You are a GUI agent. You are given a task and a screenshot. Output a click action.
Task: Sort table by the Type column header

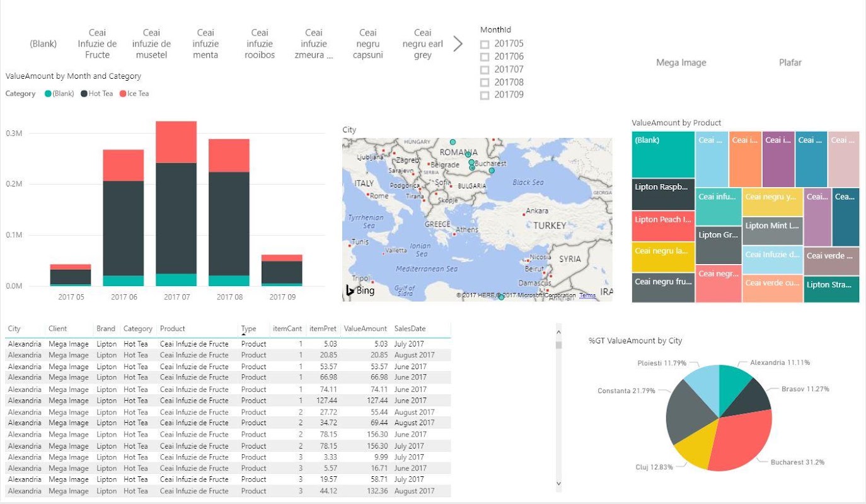click(x=249, y=329)
